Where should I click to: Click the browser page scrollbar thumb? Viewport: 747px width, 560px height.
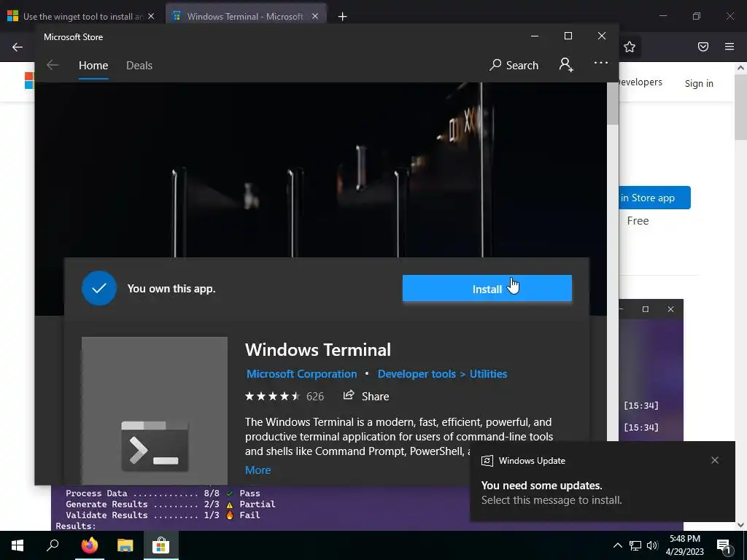coord(741,106)
